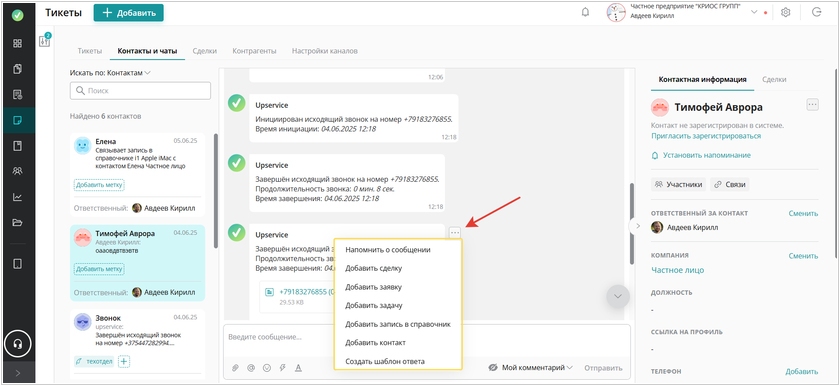Select the Контактная информация tab
839x385 pixels.
click(703, 79)
